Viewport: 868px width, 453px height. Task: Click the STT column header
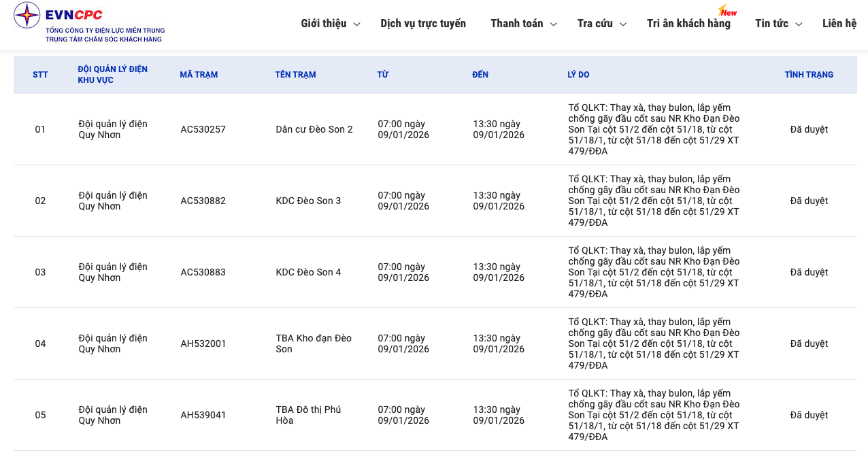40,75
